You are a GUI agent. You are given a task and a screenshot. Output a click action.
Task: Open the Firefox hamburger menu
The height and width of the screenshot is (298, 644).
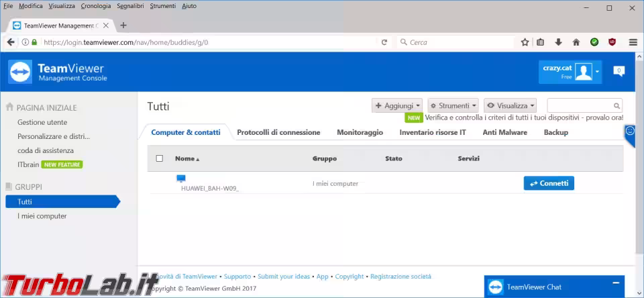(633, 42)
